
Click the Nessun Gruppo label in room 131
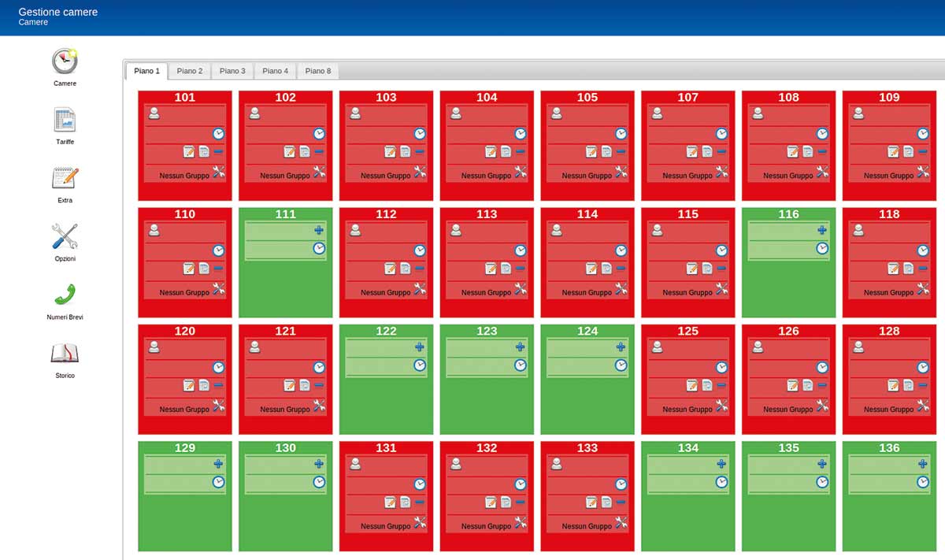pos(386,526)
